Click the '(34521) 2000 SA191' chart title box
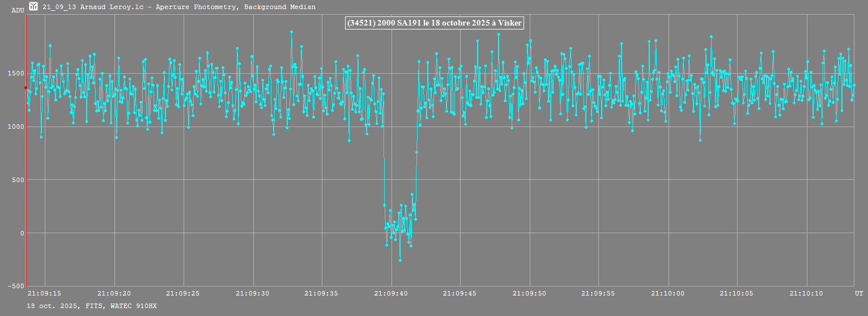Screen dimensions: 868x316 pyautogui.click(x=434, y=23)
